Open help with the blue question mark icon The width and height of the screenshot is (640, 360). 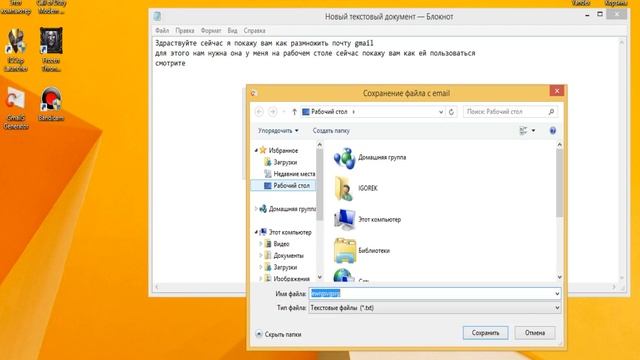tap(553, 131)
